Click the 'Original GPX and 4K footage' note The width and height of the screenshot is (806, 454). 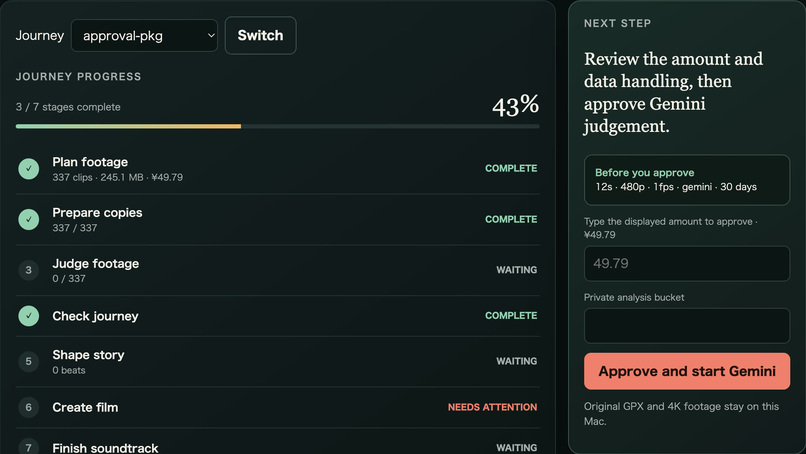pyautogui.click(x=681, y=413)
